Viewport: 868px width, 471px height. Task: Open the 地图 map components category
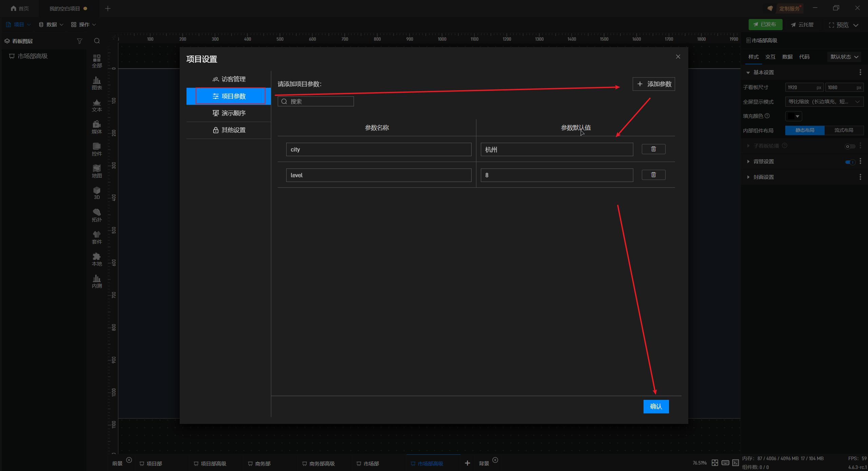(x=97, y=171)
